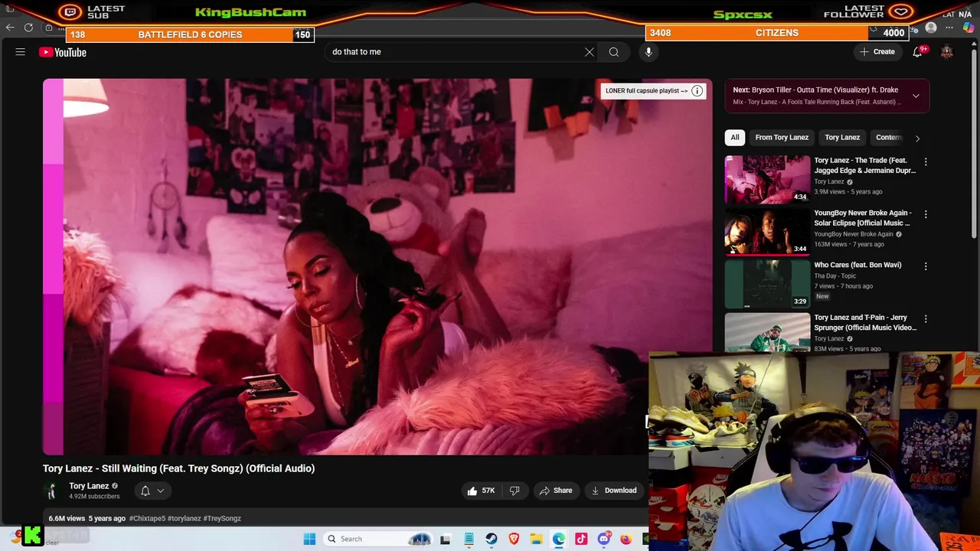
Task: Open Brave browser from the taskbar
Action: click(514, 539)
